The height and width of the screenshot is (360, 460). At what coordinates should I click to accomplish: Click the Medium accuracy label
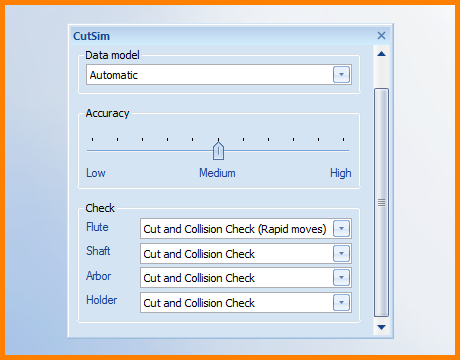click(217, 173)
